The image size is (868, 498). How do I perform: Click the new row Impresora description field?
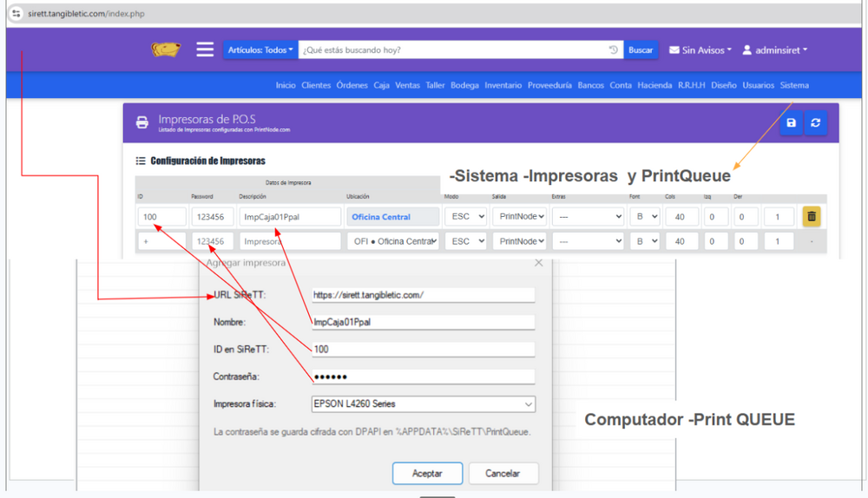pos(290,241)
